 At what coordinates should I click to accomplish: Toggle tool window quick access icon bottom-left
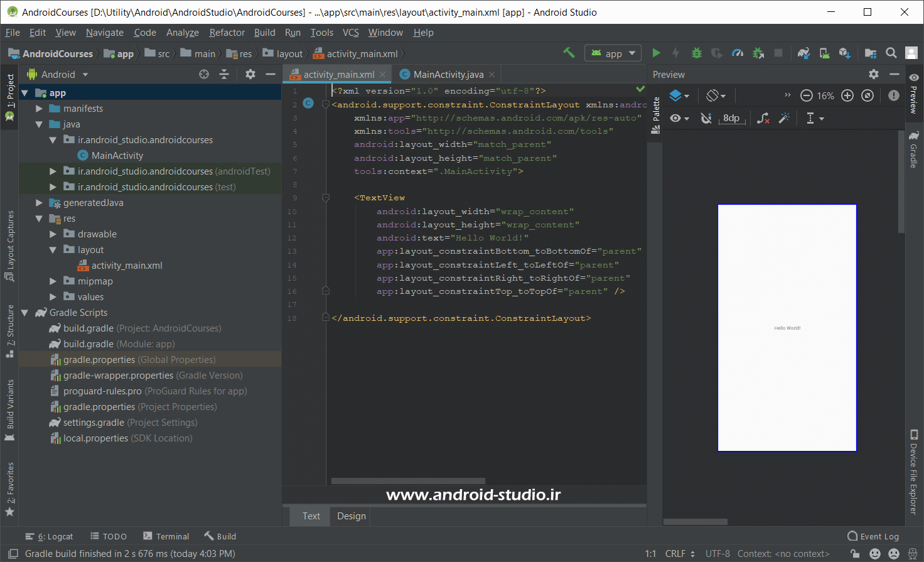[x=13, y=553]
